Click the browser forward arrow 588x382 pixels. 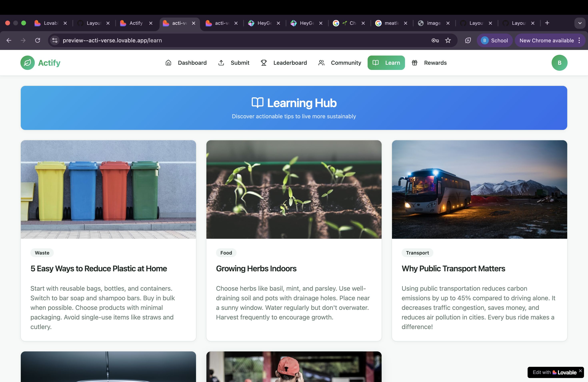point(23,40)
